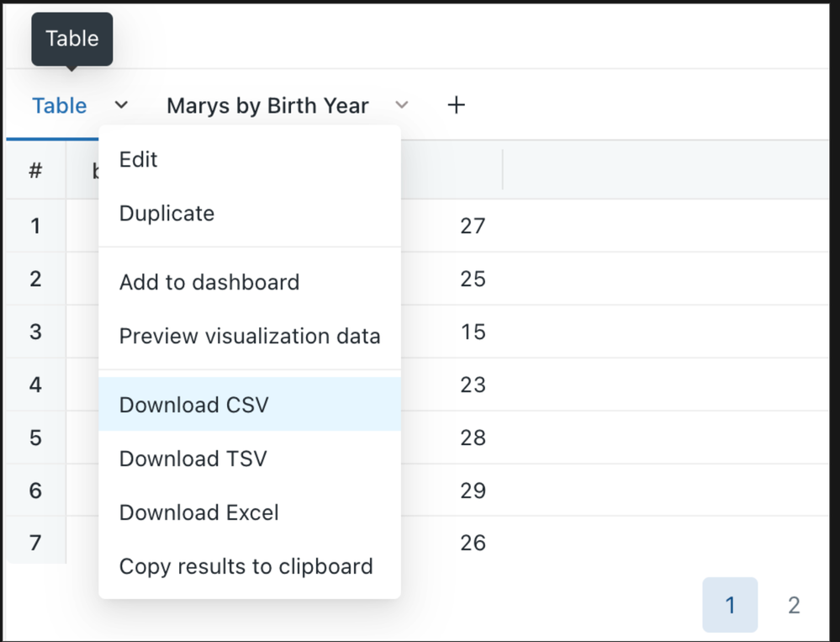840x642 pixels.
Task: Select the cell with value 29
Action: click(473, 491)
